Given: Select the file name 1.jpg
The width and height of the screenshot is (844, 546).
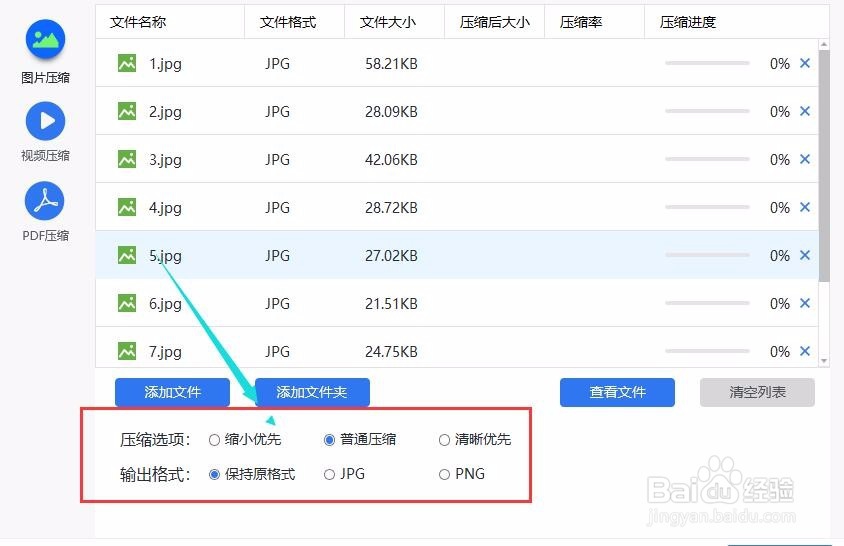Looking at the screenshot, I should [x=165, y=64].
